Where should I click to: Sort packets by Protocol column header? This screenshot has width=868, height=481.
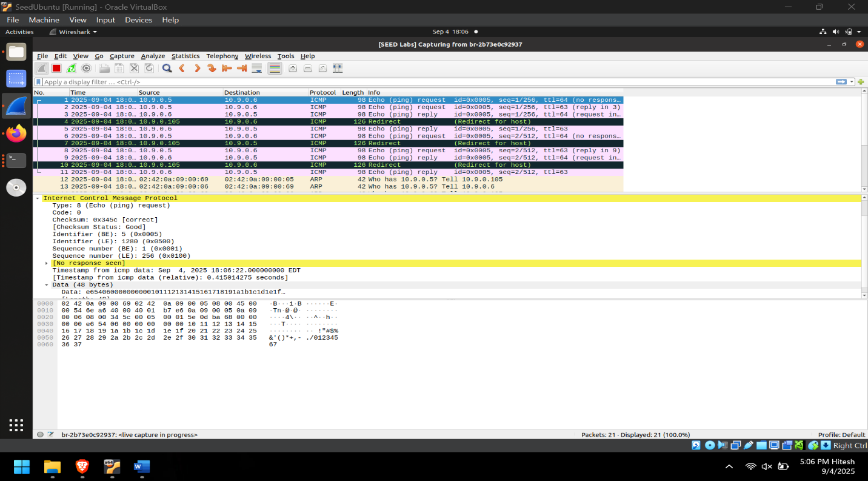point(324,92)
